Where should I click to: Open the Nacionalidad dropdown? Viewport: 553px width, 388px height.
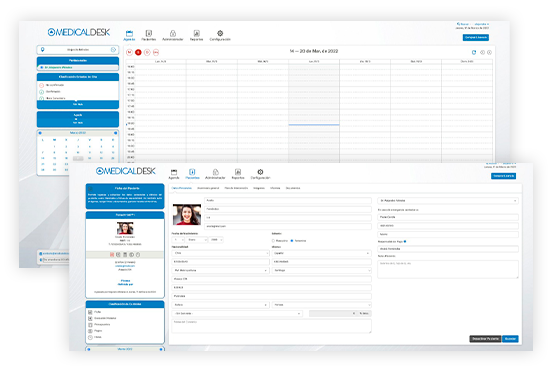[220, 253]
